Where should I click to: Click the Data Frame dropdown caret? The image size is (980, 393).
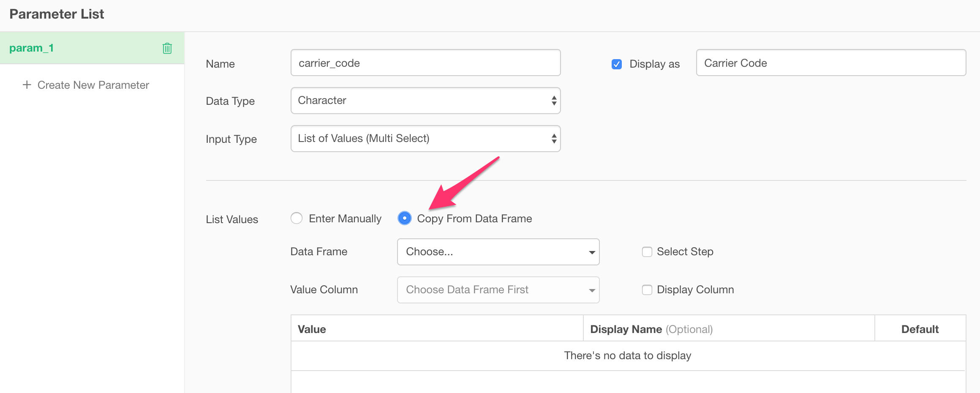(x=592, y=252)
